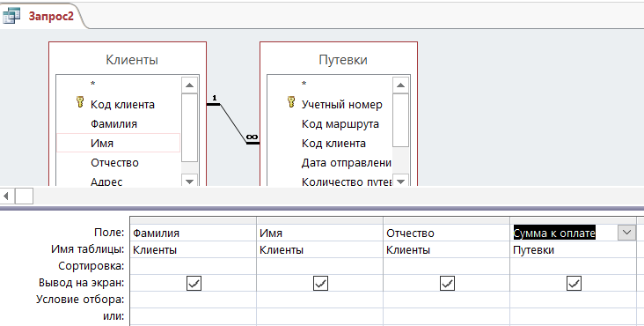Untick the show checkbox for Имя
This screenshot has height=326, width=644.
pos(320,283)
